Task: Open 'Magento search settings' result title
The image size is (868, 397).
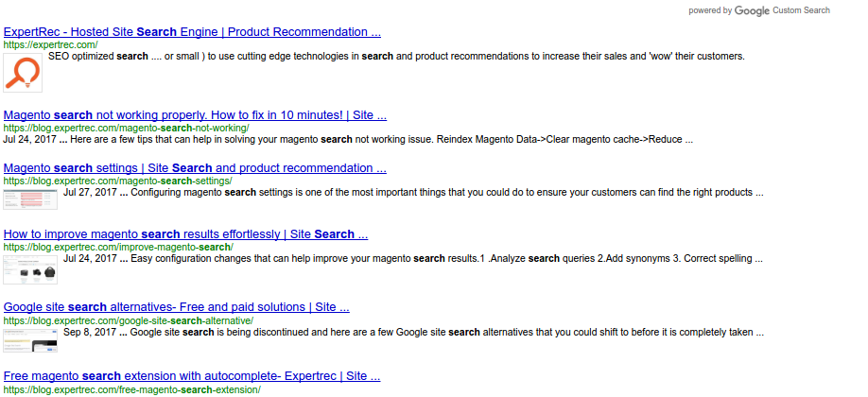Action: (195, 168)
